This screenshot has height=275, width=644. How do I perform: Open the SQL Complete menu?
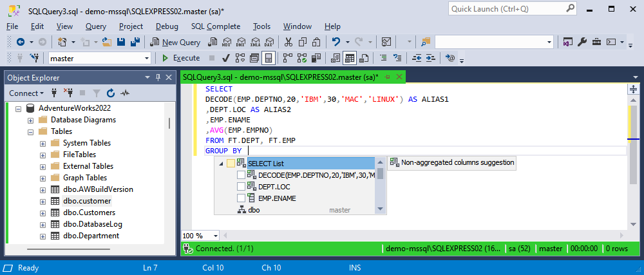[215, 26]
